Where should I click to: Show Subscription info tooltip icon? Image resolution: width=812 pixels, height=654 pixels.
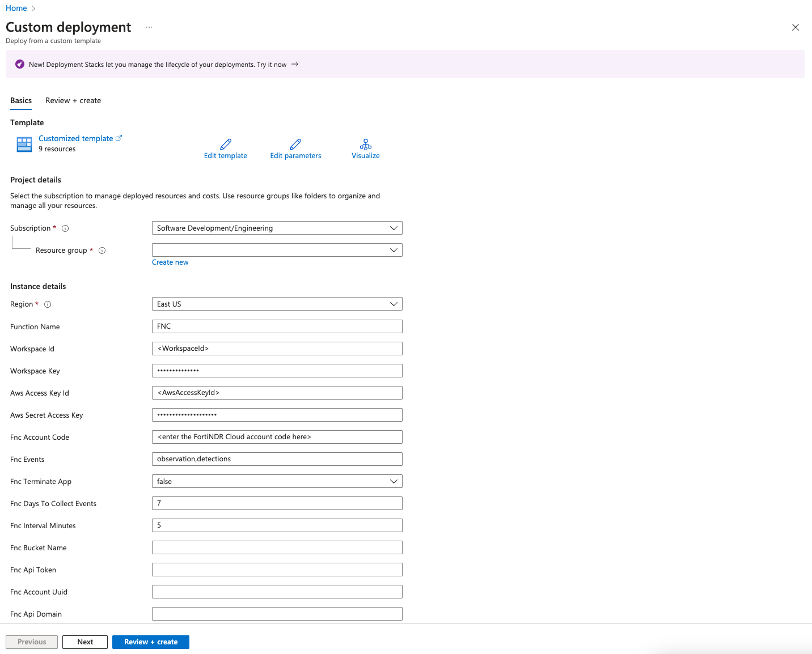[x=65, y=228]
